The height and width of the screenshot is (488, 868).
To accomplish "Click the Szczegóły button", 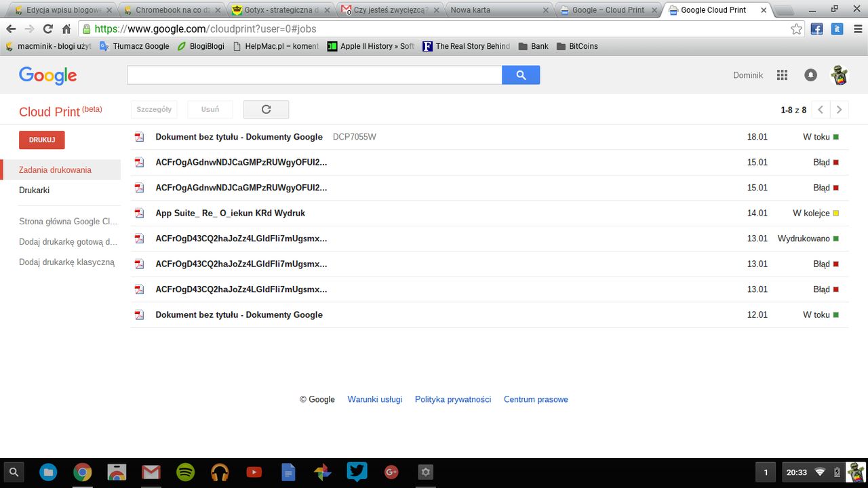I will tap(154, 109).
